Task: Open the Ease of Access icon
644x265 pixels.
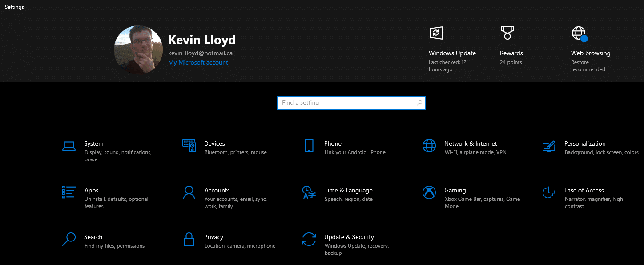Action: [549, 192]
